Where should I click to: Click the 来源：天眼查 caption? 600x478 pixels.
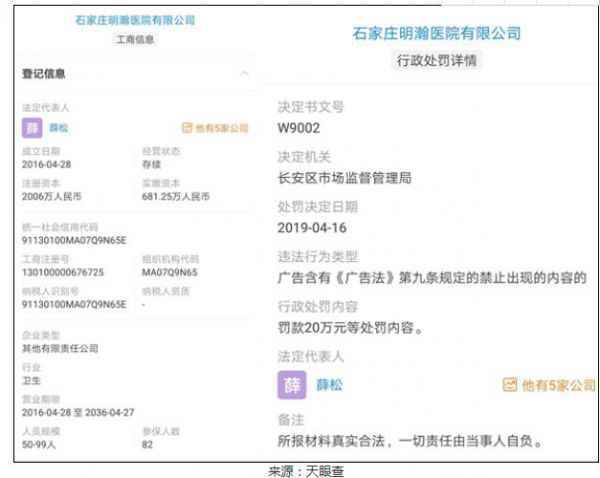pyautogui.click(x=306, y=471)
